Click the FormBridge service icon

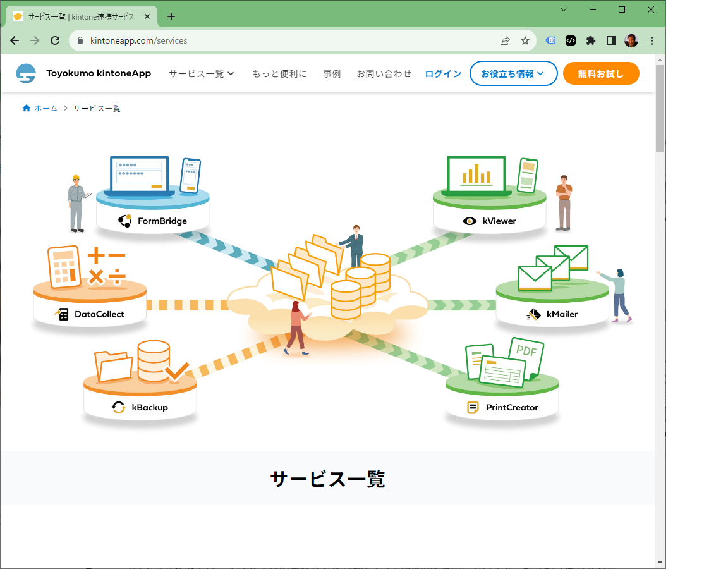click(124, 221)
